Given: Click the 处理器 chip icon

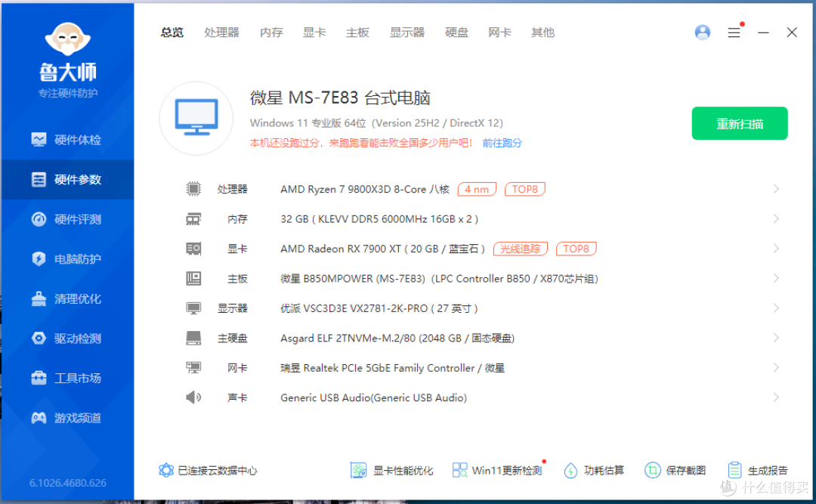Looking at the screenshot, I should 193,188.
